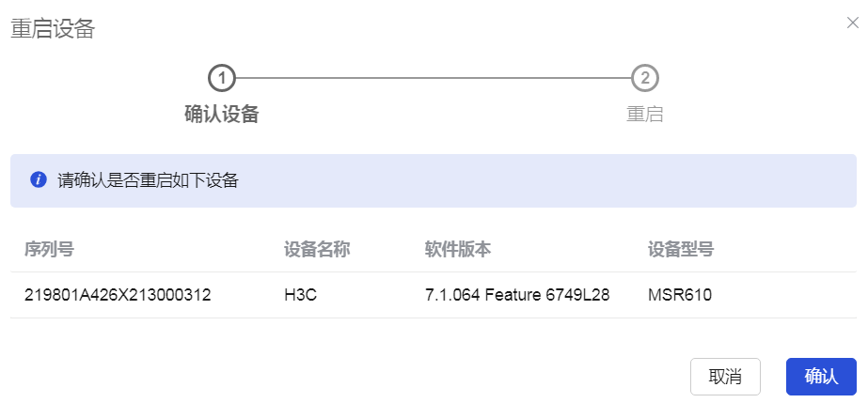Click the 重启设备 dialog title
Screen dimensions: 868x403
click(x=53, y=29)
